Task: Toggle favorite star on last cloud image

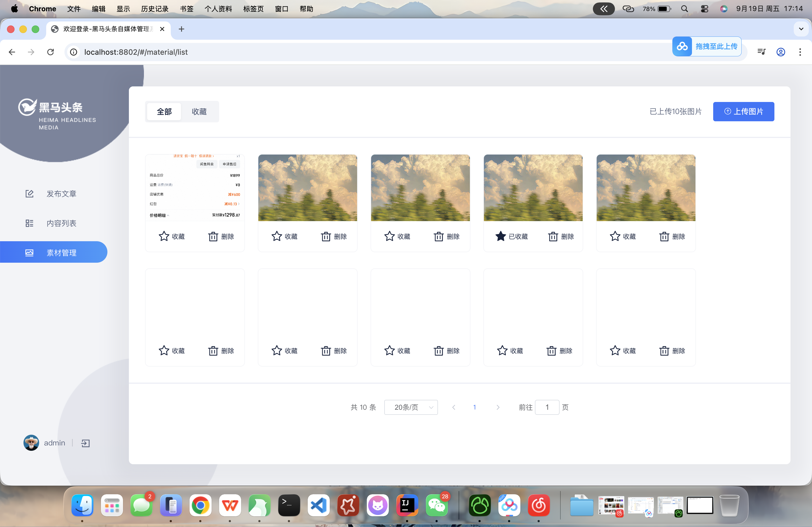Action: pyautogui.click(x=615, y=236)
